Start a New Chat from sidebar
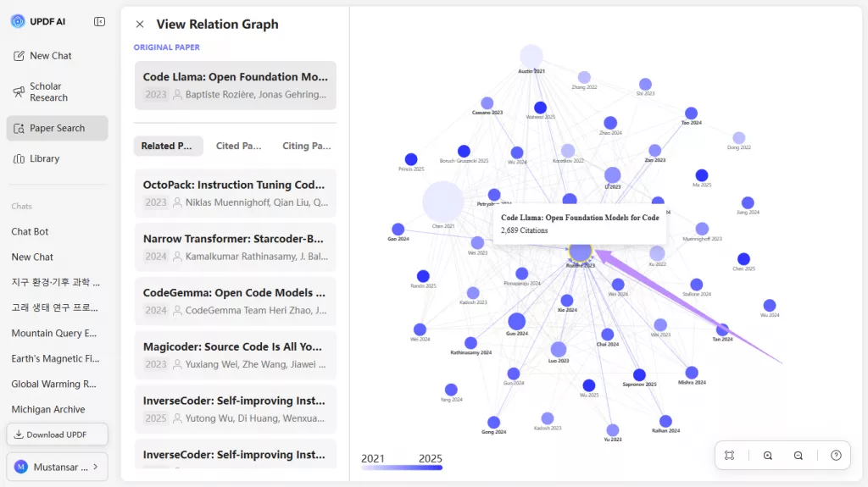This screenshot has width=868, height=487. [51, 56]
